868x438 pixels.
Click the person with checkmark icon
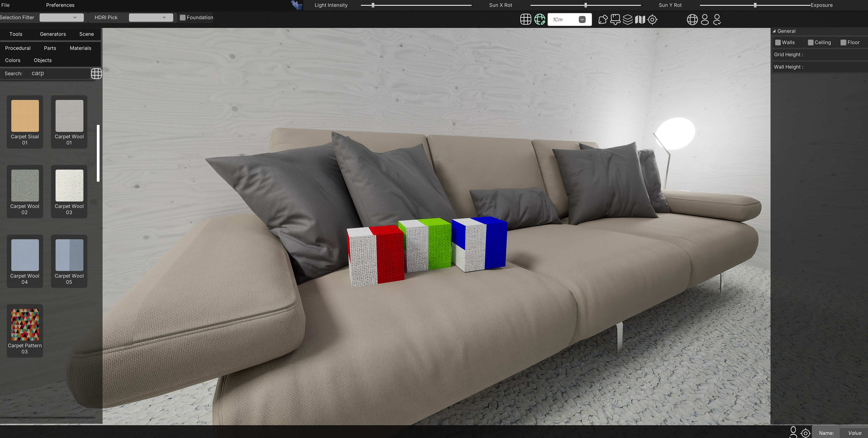pos(717,19)
